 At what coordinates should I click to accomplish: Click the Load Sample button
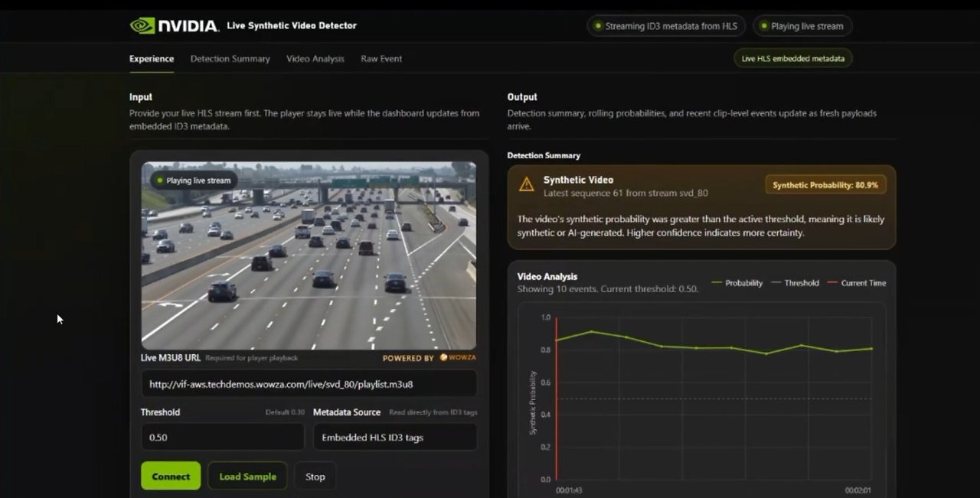[247, 476]
